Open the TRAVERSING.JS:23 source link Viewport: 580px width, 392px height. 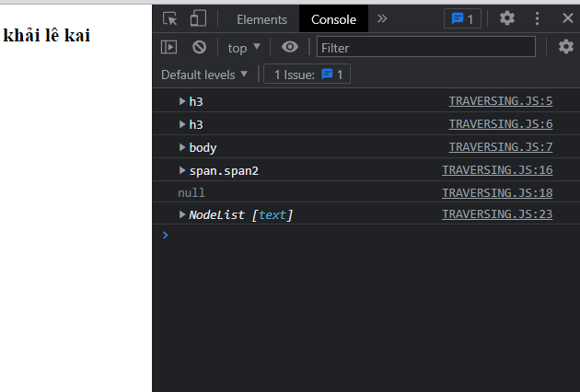point(497,214)
